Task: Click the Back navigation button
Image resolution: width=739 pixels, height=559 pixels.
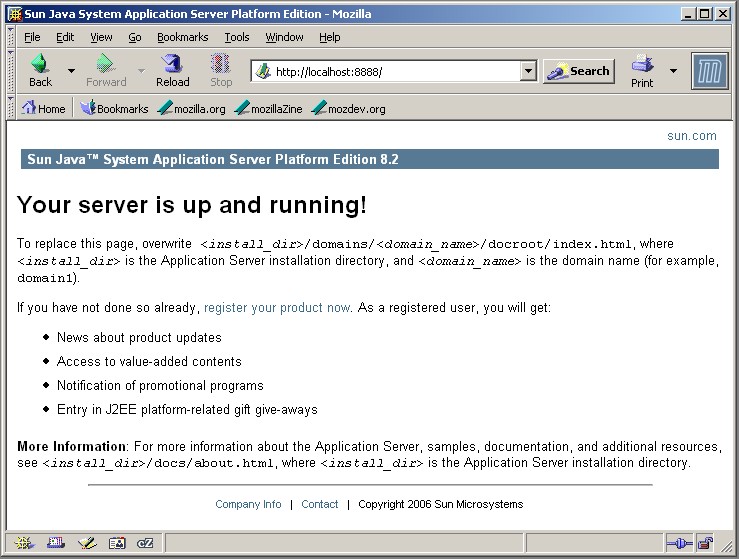Action: [x=40, y=71]
